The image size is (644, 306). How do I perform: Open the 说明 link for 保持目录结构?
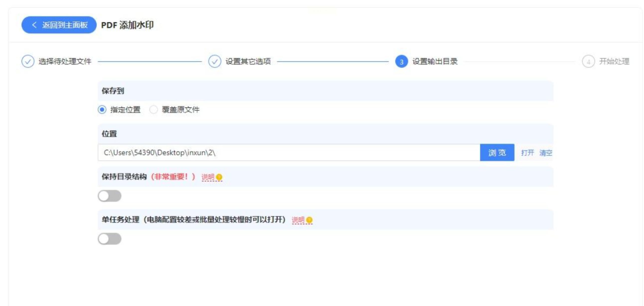[208, 177]
